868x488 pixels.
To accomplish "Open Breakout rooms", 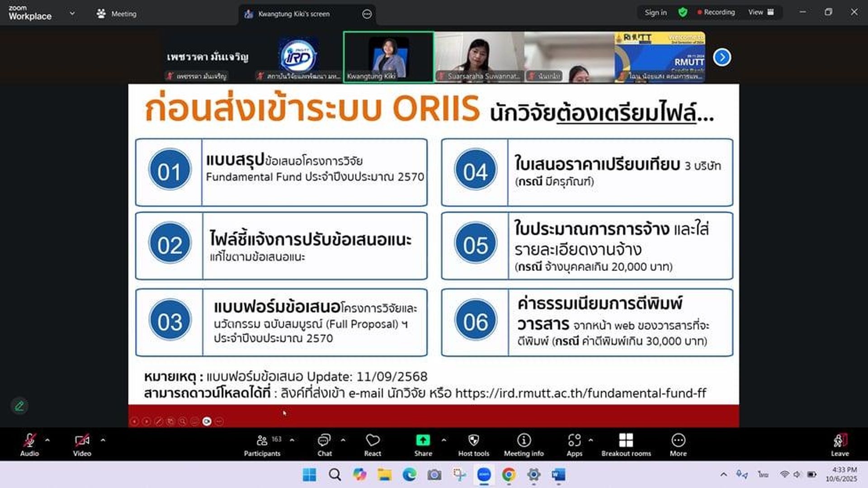I will pos(626,445).
